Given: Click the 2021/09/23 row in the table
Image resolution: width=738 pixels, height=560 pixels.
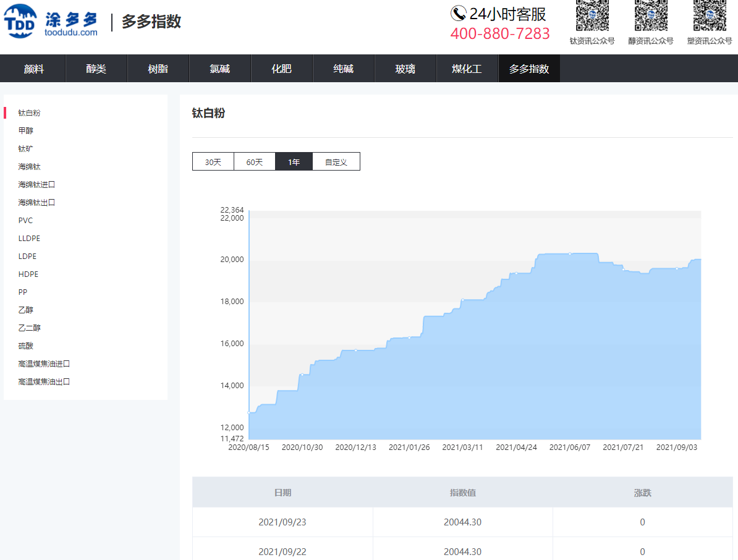Looking at the screenshot, I should (462, 522).
